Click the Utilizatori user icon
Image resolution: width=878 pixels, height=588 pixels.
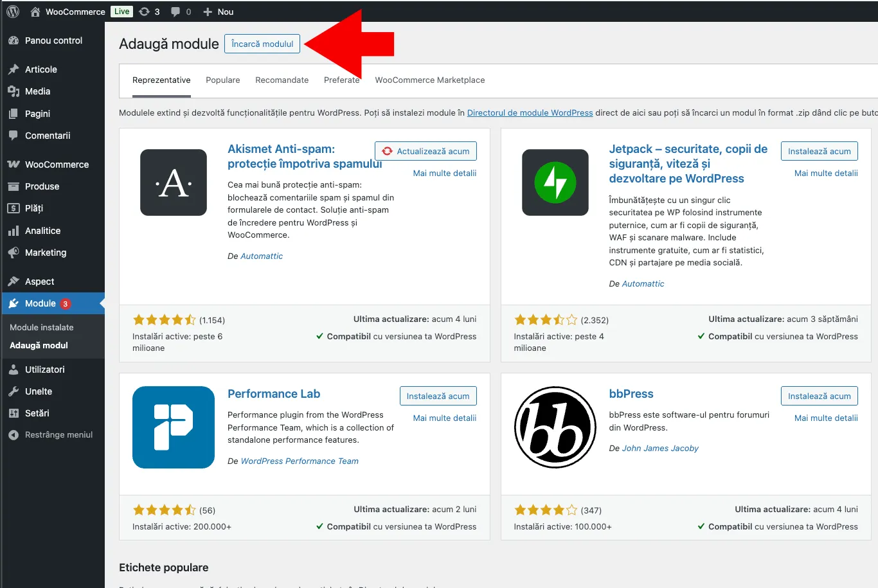[x=13, y=370]
